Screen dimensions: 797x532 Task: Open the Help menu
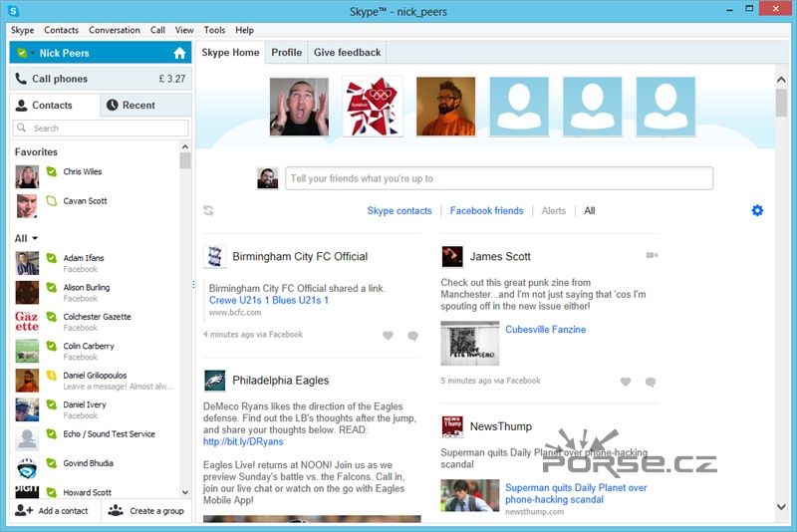coord(244,30)
